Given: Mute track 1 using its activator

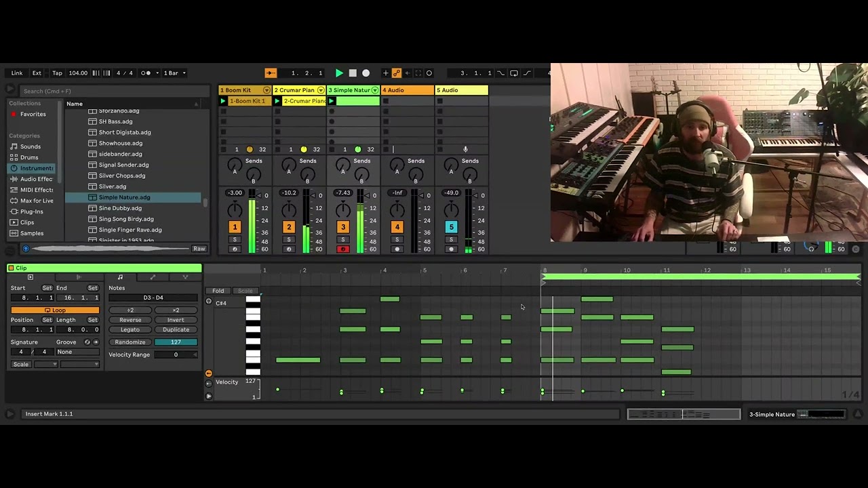Looking at the screenshot, I should click(235, 227).
